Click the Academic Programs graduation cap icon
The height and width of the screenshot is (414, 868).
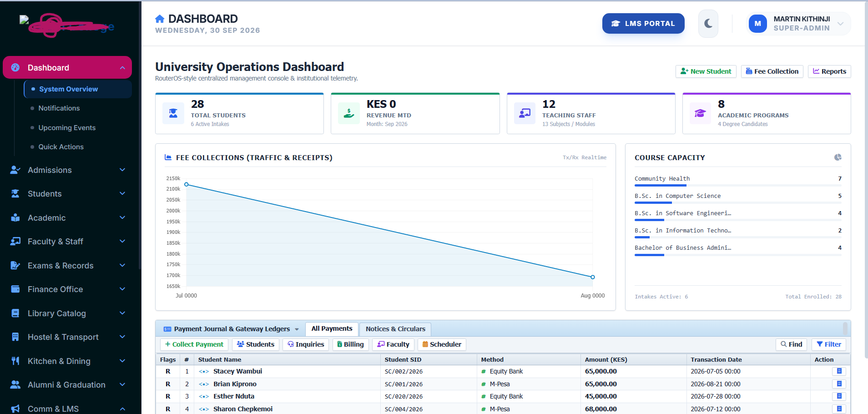[701, 113]
